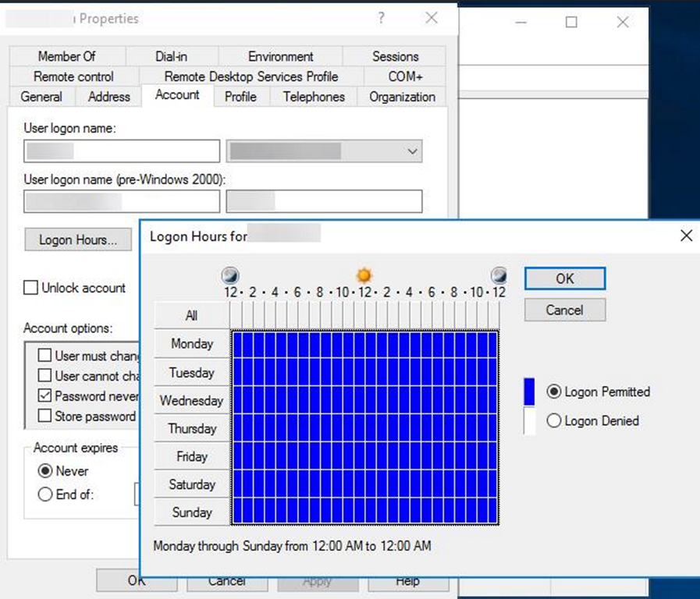The width and height of the screenshot is (700, 599).
Task: Click the left midnight moon icon
Action: point(230,275)
